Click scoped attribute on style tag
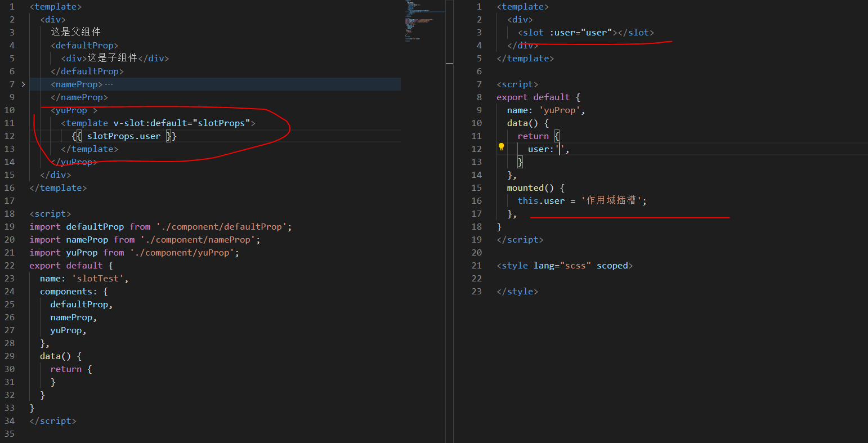 coord(612,265)
